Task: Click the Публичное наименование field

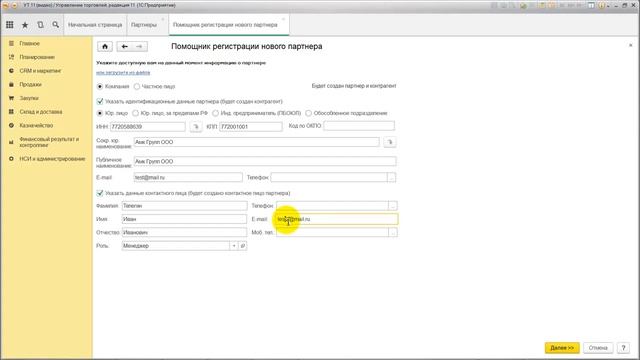Action: pos(265,161)
